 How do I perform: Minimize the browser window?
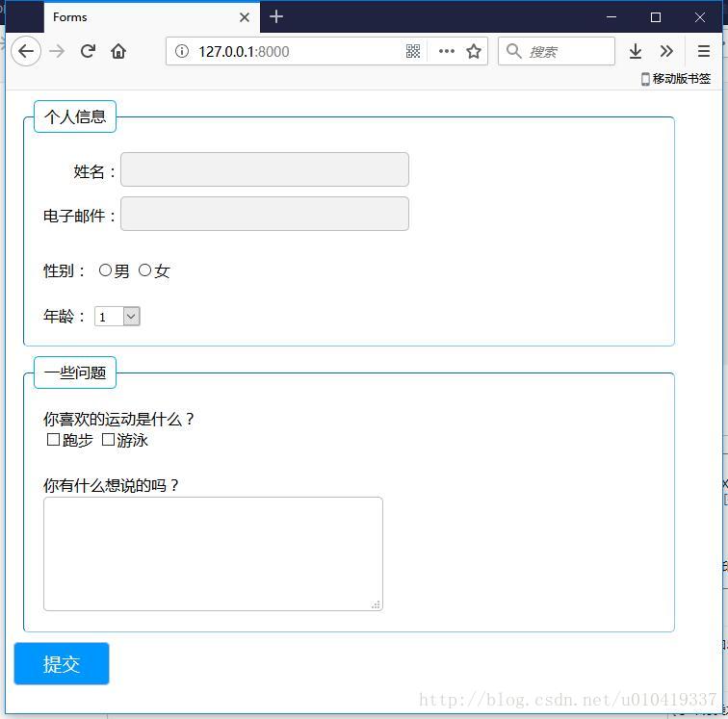[x=611, y=17]
